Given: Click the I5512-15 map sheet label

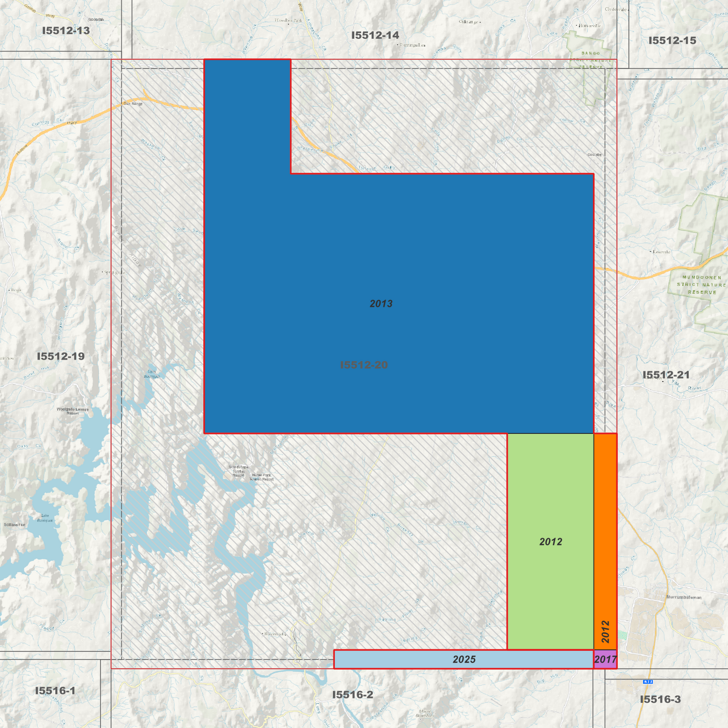Looking at the screenshot, I should [672, 40].
